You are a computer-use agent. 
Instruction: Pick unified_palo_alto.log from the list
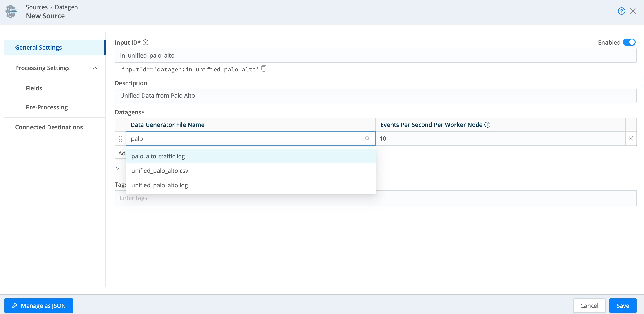click(x=160, y=185)
